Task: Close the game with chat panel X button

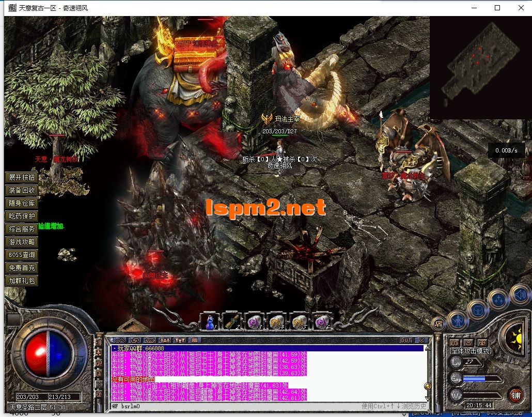Action: point(421,341)
